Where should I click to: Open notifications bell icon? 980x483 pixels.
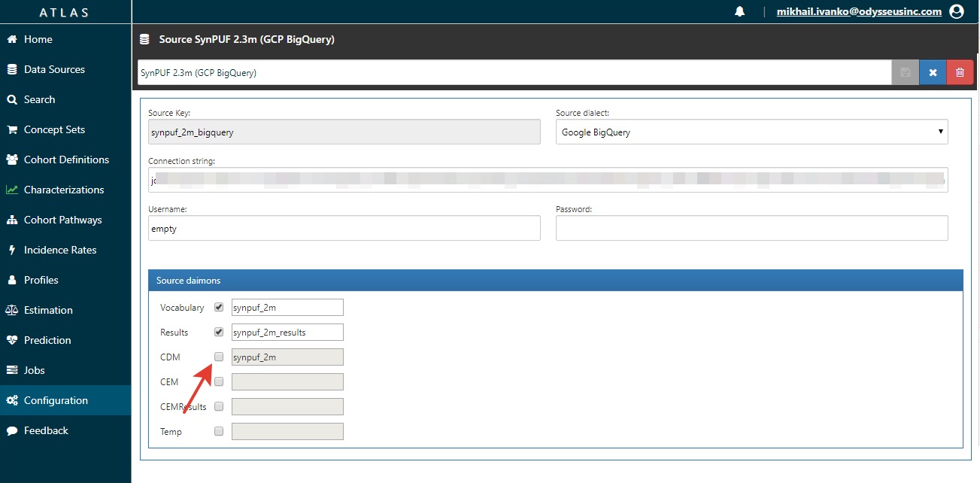[740, 11]
